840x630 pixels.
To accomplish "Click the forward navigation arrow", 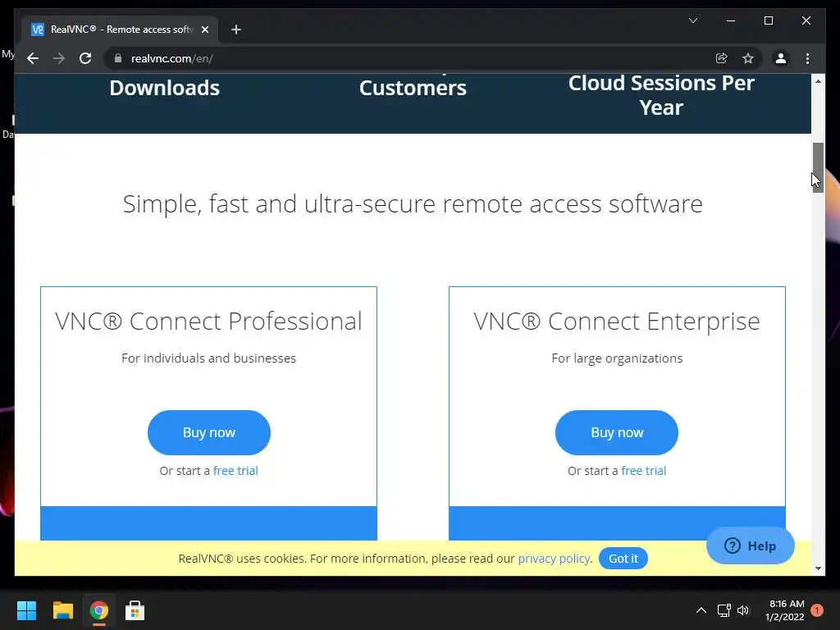I will (x=59, y=58).
